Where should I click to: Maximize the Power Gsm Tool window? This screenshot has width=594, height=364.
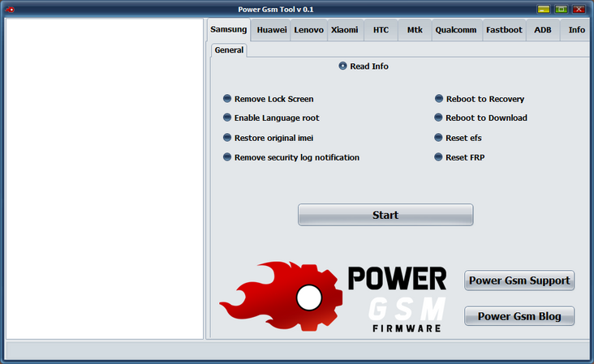point(561,10)
